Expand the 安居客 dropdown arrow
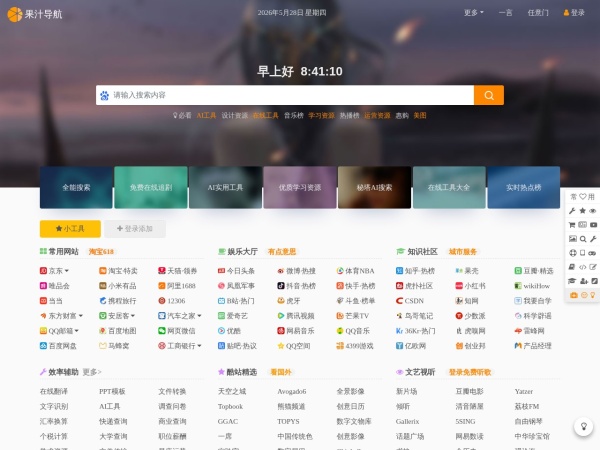The width and height of the screenshot is (600, 450). tap(133, 316)
